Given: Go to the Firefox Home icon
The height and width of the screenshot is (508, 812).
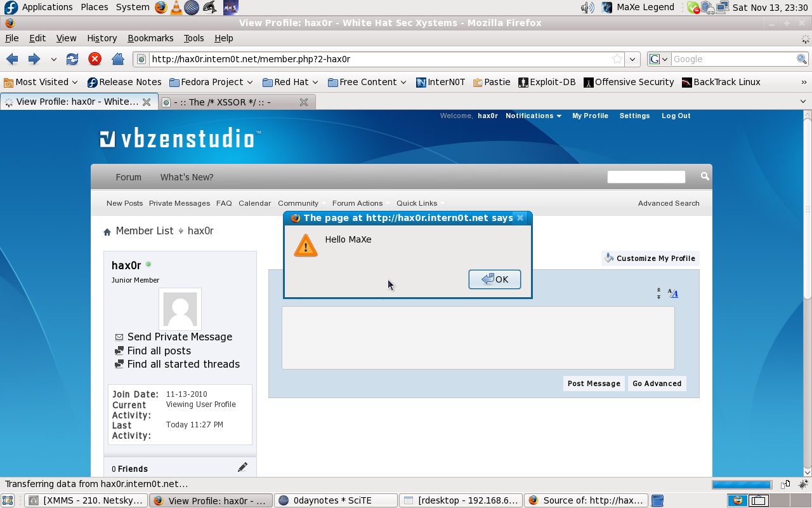Looking at the screenshot, I should click(x=117, y=59).
